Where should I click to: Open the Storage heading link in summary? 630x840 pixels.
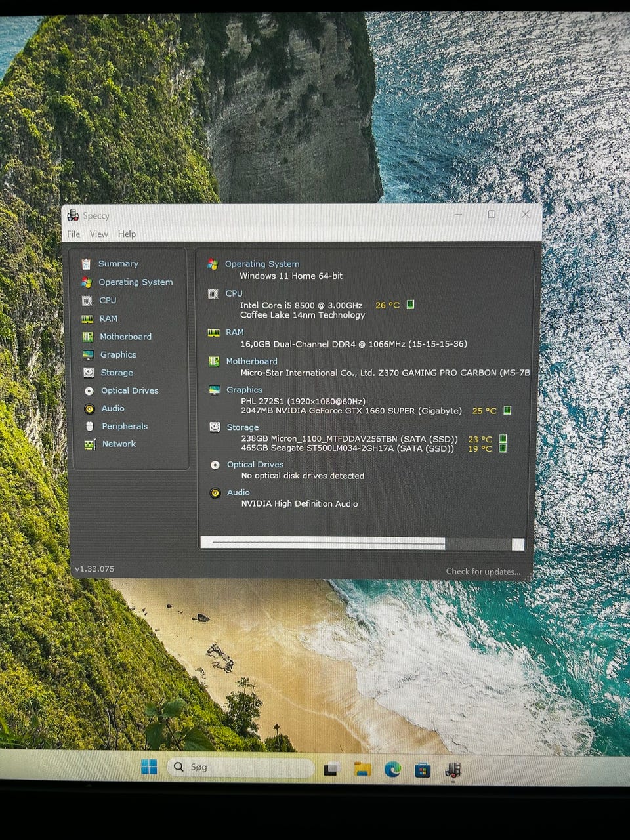pos(243,427)
